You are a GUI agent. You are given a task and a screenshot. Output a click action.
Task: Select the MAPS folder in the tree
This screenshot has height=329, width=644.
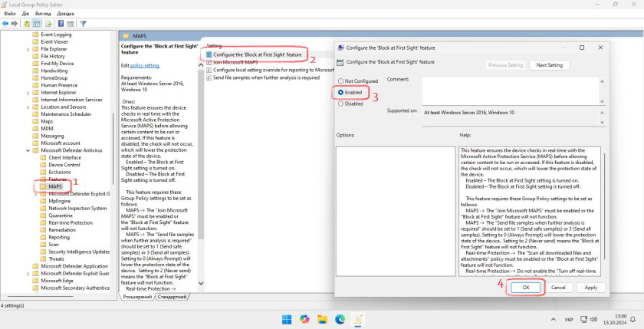pyautogui.click(x=55, y=186)
